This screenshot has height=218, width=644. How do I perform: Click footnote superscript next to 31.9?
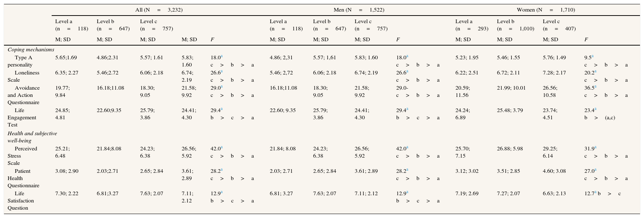click(x=595, y=148)
